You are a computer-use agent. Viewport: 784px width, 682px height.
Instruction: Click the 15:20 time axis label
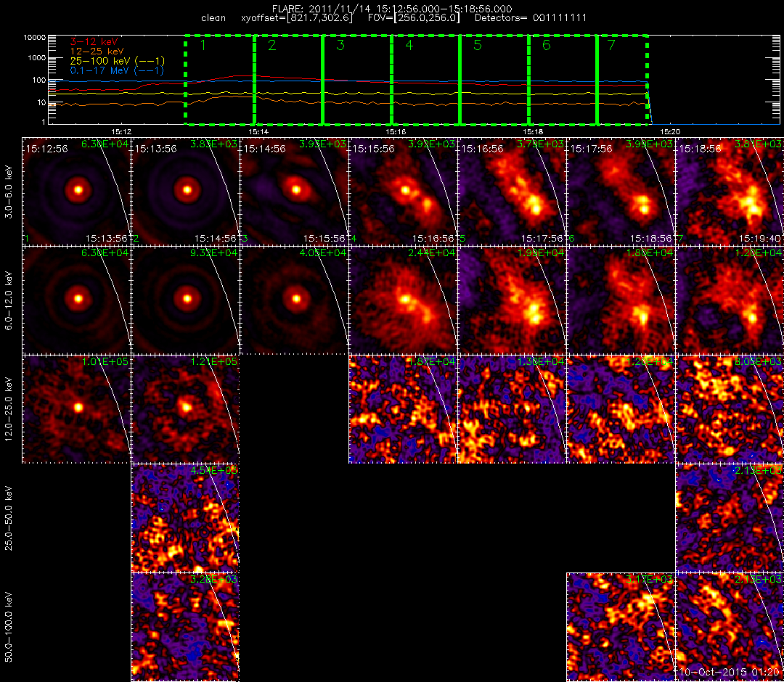coord(670,131)
